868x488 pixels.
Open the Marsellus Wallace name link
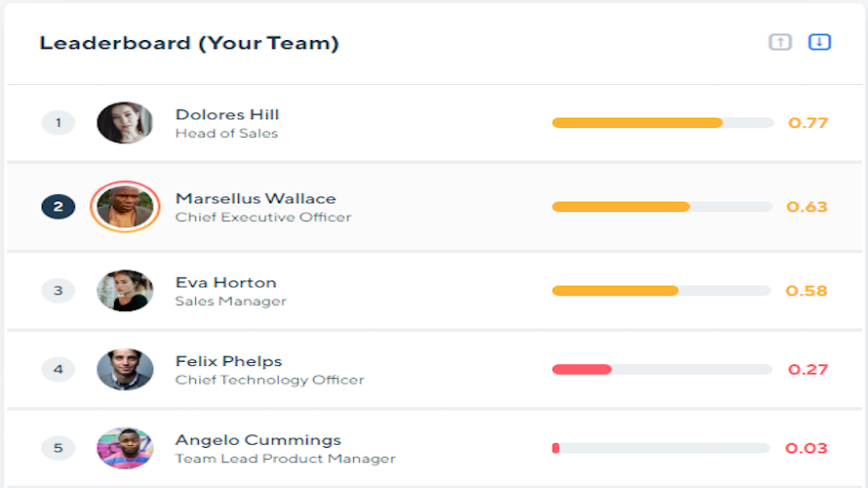[256, 198]
